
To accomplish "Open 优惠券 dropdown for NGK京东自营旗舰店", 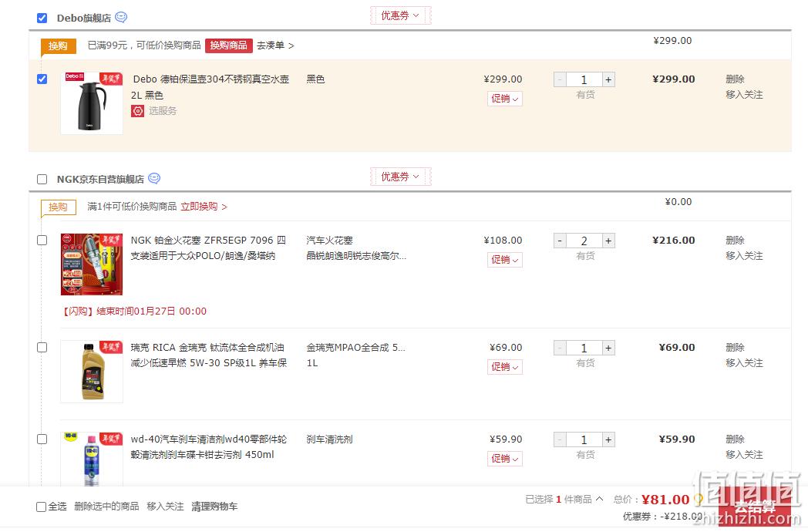I will (400, 177).
